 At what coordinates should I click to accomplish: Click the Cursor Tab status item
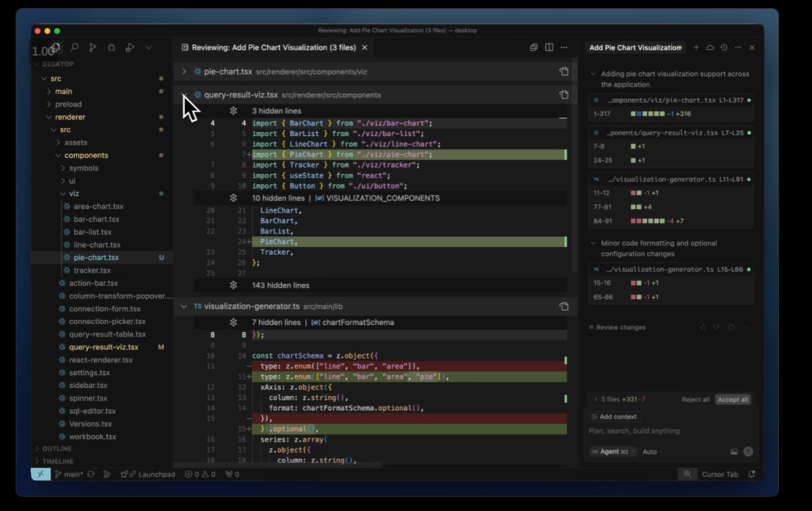point(720,474)
